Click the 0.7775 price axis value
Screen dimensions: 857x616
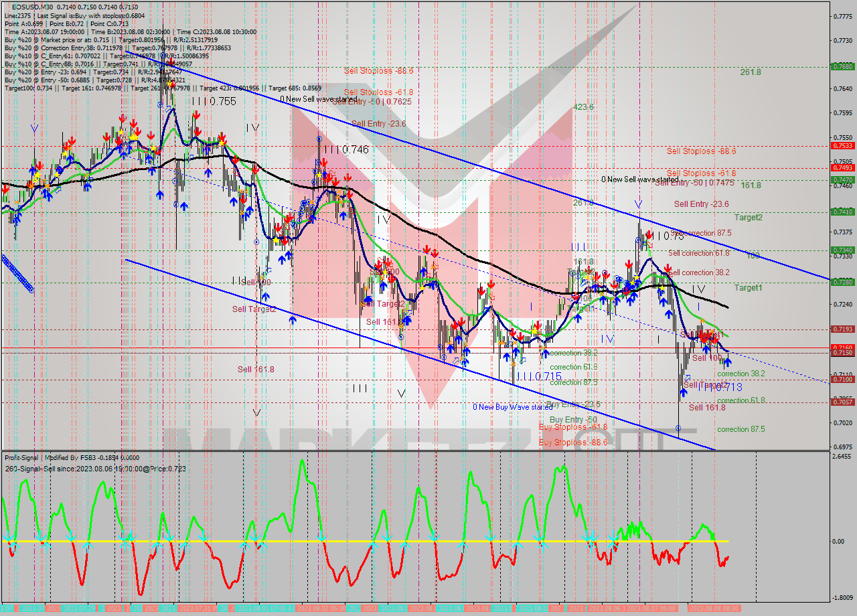842,16
